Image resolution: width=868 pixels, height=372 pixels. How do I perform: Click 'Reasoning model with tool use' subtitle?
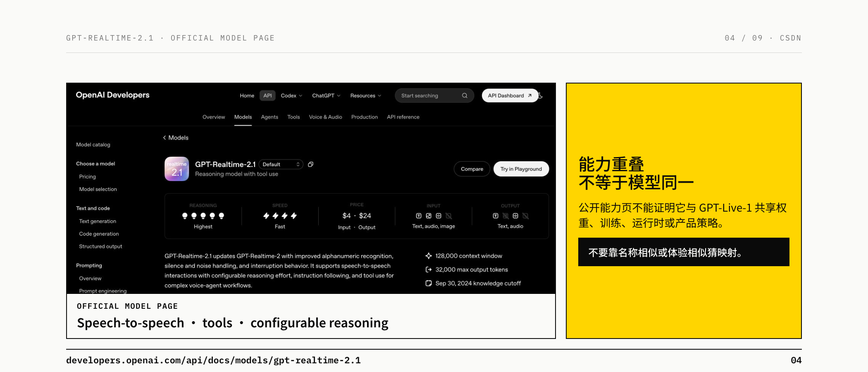pyautogui.click(x=236, y=174)
